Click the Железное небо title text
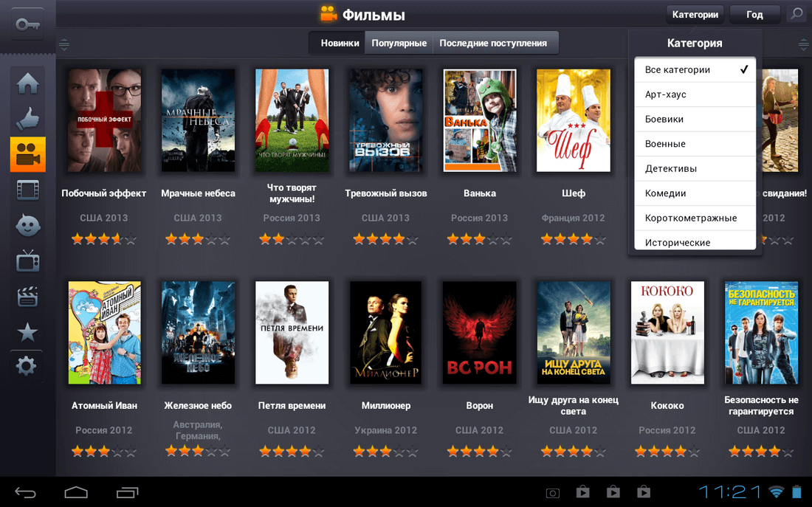The width and height of the screenshot is (812, 507). [x=198, y=405]
